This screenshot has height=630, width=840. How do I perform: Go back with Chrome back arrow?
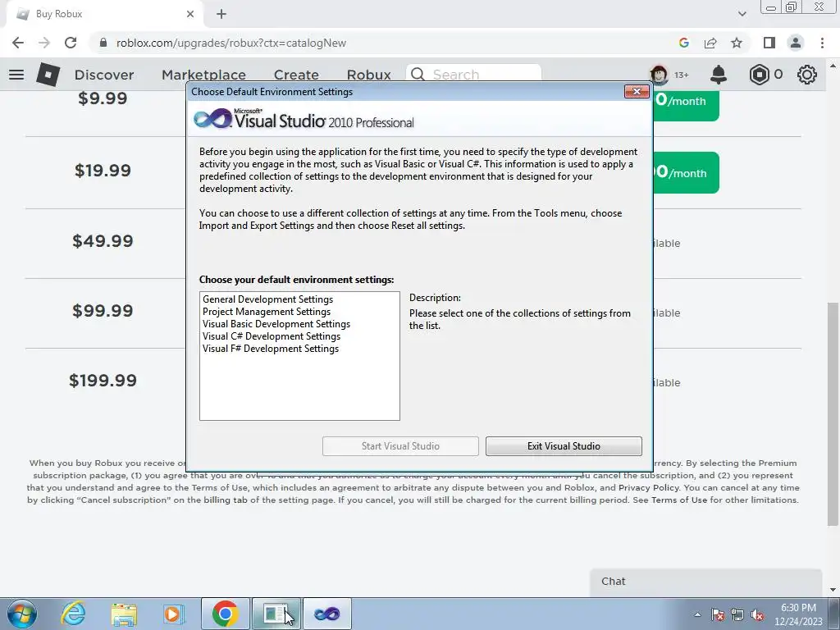pos(18,43)
